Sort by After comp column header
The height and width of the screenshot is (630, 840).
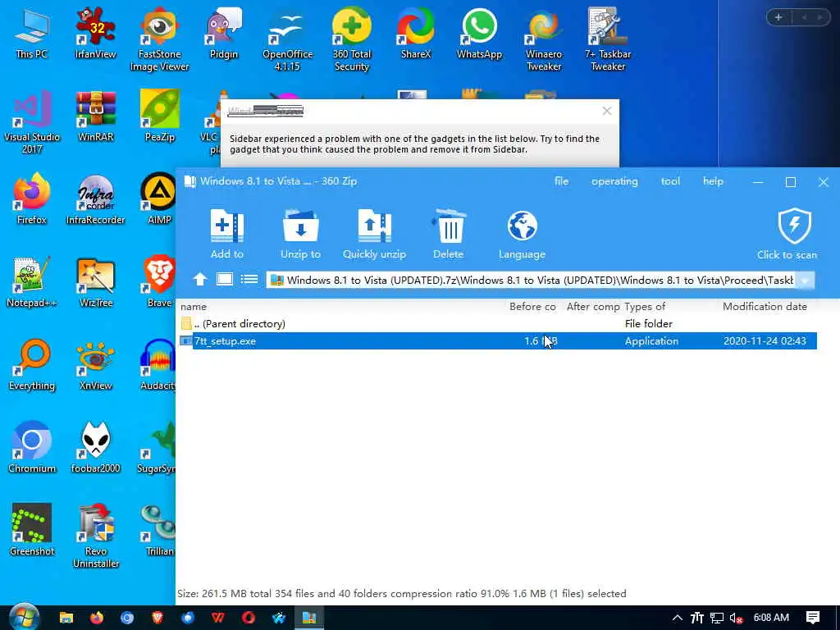[x=593, y=307]
